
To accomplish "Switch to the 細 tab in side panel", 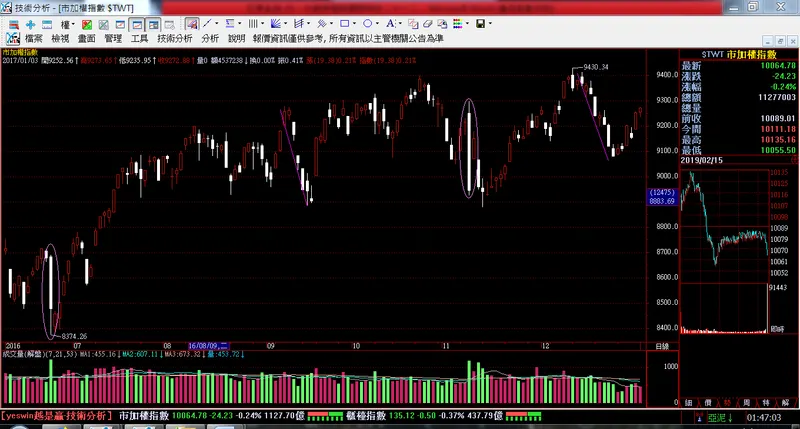I will [688, 403].
